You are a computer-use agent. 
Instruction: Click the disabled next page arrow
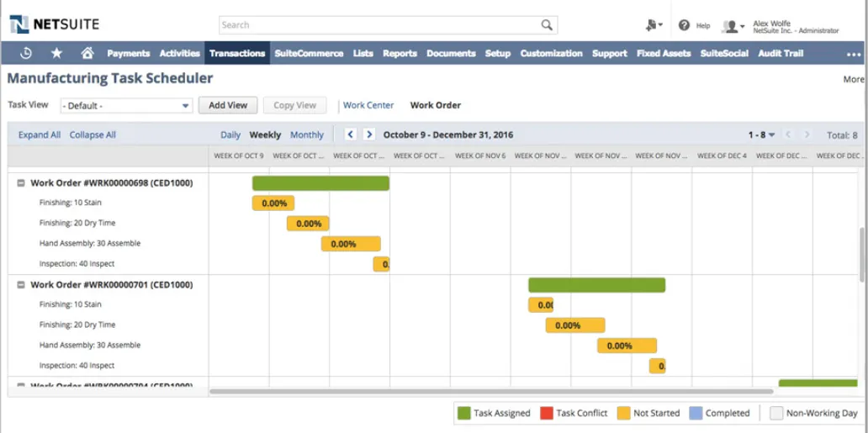pyautogui.click(x=807, y=135)
